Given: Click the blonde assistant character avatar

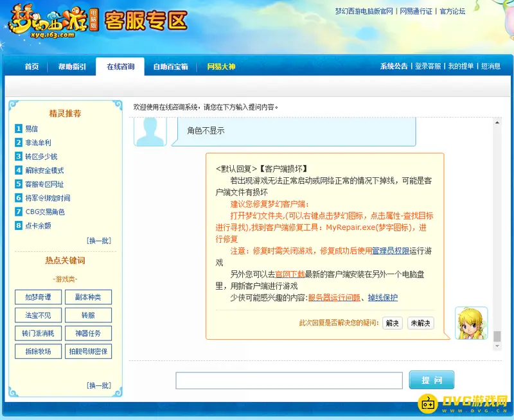Looking at the screenshot, I should point(471,323).
